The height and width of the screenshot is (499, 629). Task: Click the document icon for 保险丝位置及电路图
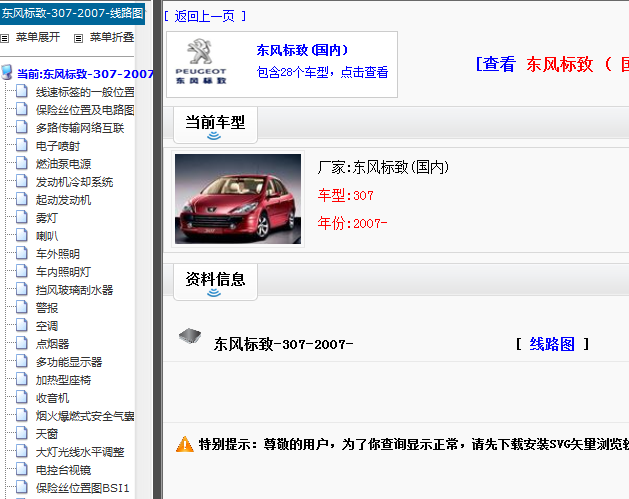[22, 109]
